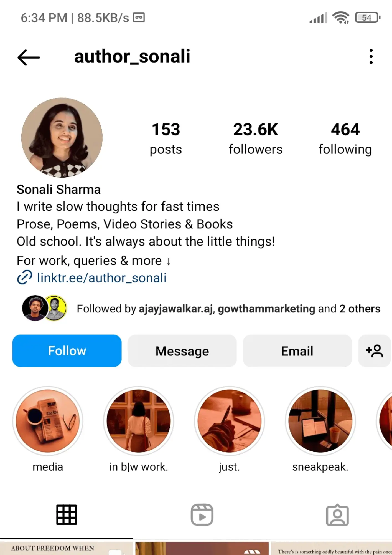Open the 'sneakpeak.' story highlight
This screenshot has height=555, width=392.
320,421
